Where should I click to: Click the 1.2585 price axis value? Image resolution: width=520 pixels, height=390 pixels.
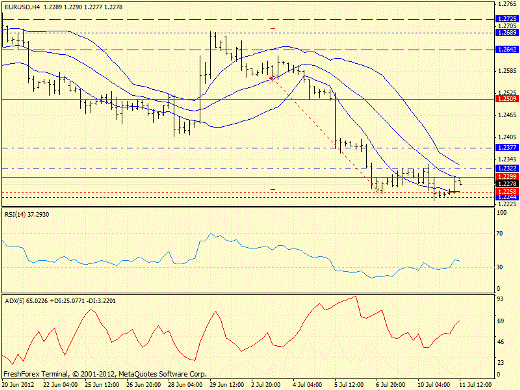(x=507, y=71)
